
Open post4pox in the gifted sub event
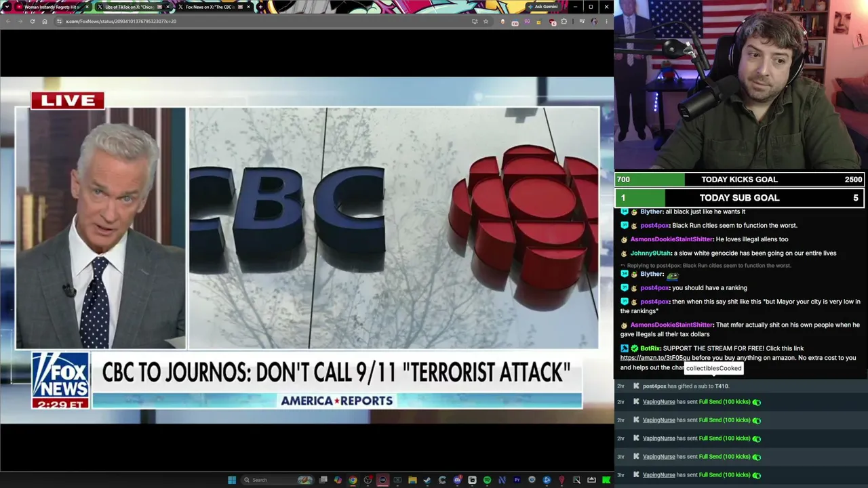click(654, 386)
